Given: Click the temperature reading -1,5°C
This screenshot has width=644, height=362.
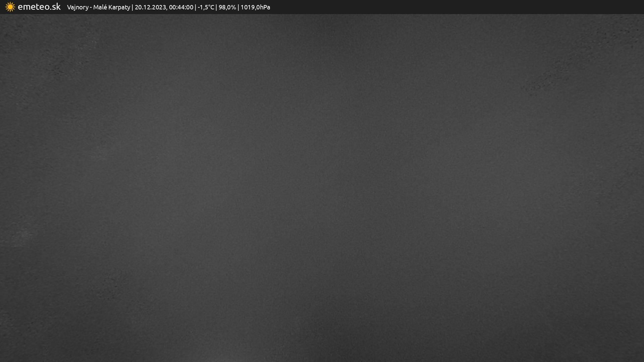Looking at the screenshot, I should click(206, 7).
